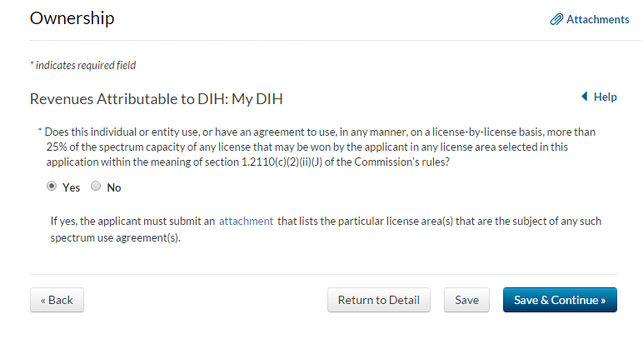Follow the inline "attachment" hyperlink
The height and width of the screenshot is (364, 643).
(x=246, y=222)
